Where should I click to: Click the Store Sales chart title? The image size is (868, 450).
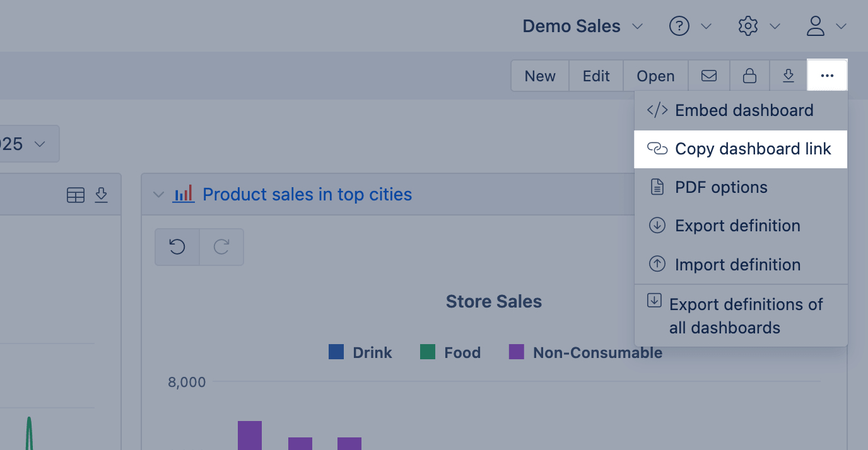click(494, 302)
